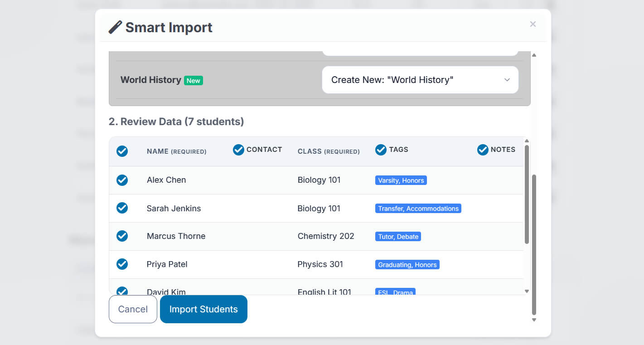The height and width of the screenshot is (345, 644).
Task: Click Physics 301 class cell
Action: [320, 264]
